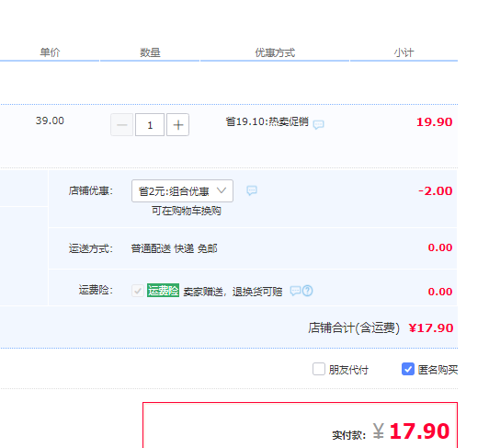This screenshot has height=448, width=489.
Task: Click the comment icon next to 店铺优惠 dropdown
Action: pos(252,190)
